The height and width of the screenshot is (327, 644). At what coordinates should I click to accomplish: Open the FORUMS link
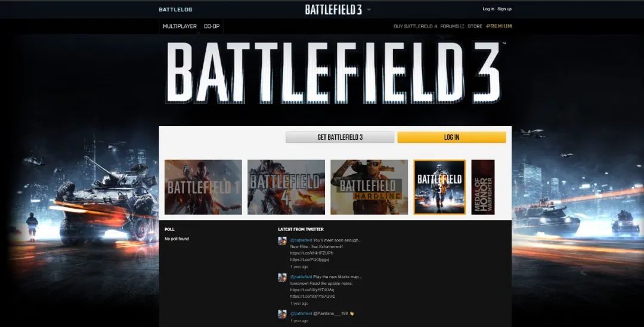450,26
